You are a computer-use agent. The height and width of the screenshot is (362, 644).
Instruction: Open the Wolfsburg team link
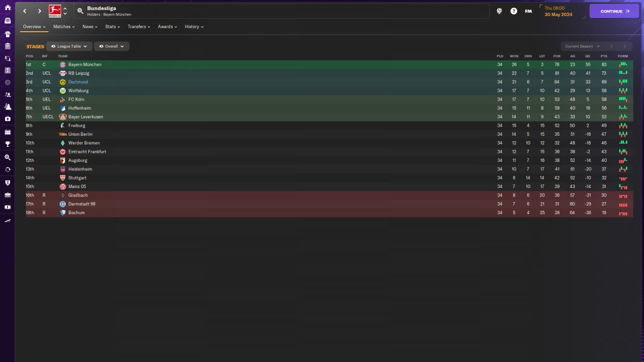[x=78, y=91]
